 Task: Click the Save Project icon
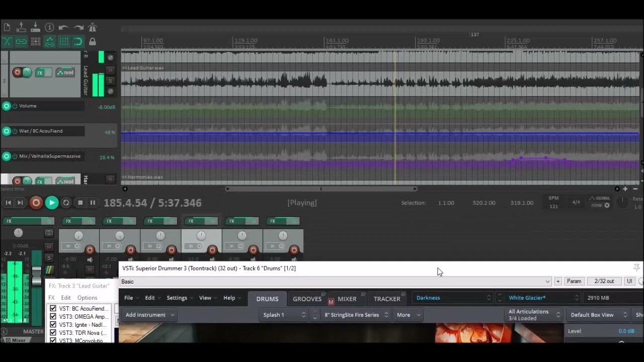[35, 27]
